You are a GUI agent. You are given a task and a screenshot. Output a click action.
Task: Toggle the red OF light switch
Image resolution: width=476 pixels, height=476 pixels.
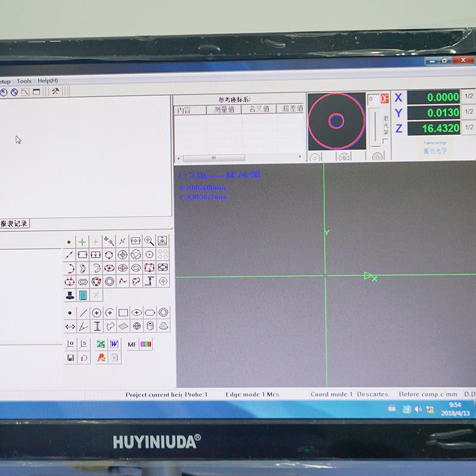point(384,99)
